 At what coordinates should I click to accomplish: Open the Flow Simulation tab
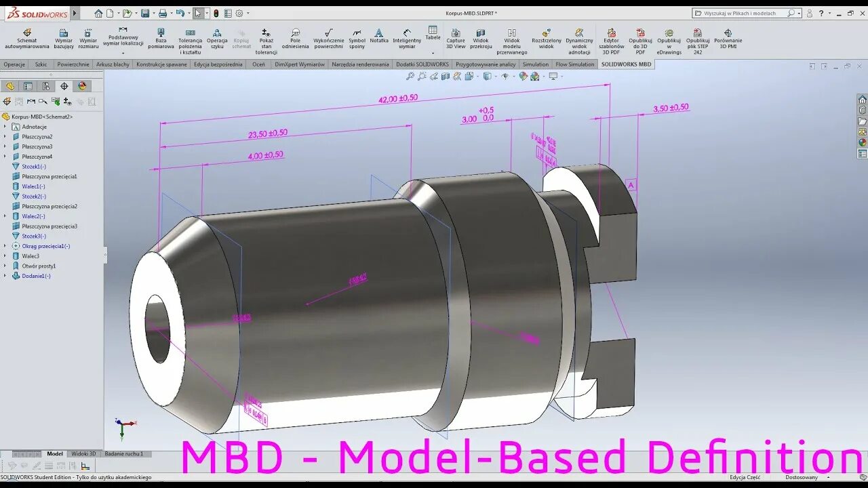575,64
